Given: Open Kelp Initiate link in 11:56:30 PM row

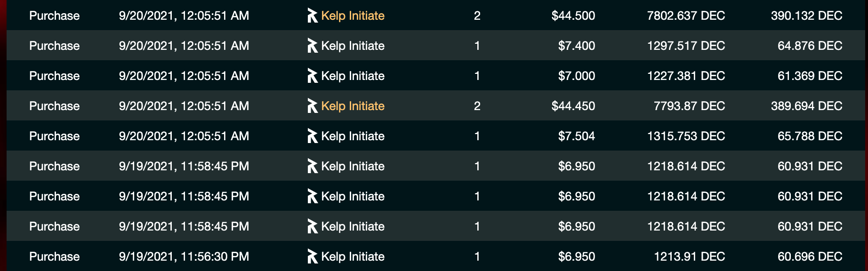Looking at the screenshot, I should [353, 256].
